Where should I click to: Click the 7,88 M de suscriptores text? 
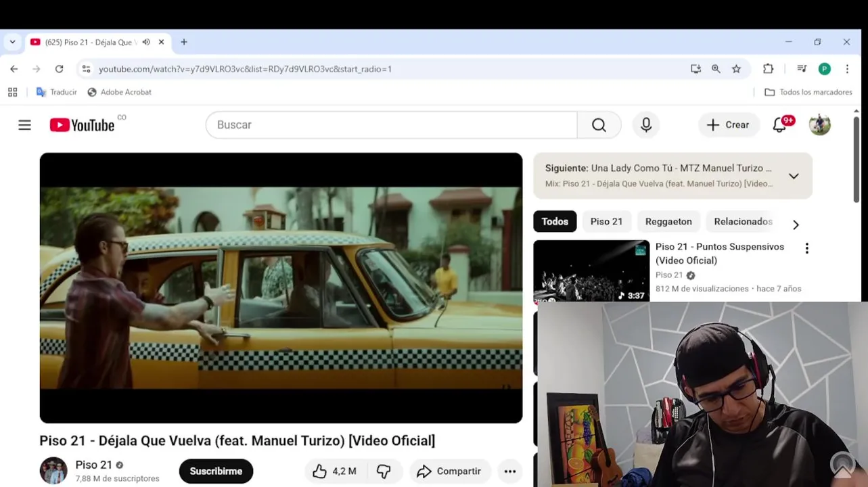(118, 478)
